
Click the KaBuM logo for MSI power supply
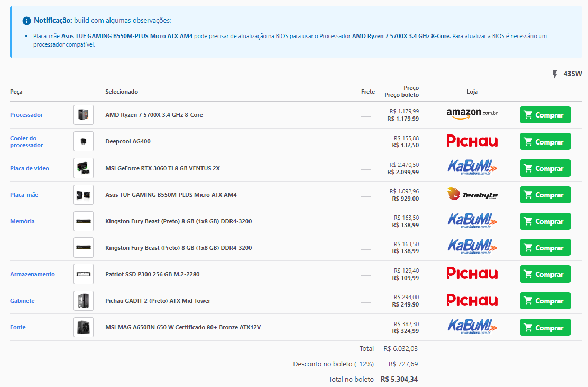click(x=472, y=327)
